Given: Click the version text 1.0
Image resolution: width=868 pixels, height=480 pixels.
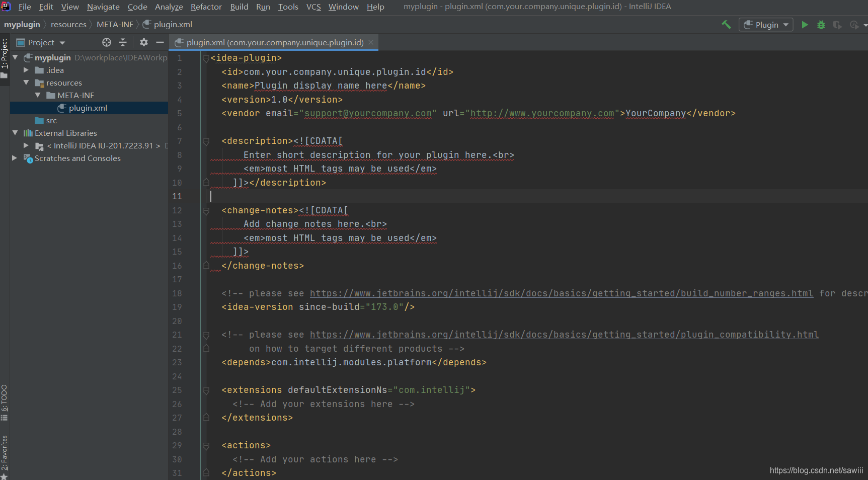Looking at the screenshot, I should (280, 100).
